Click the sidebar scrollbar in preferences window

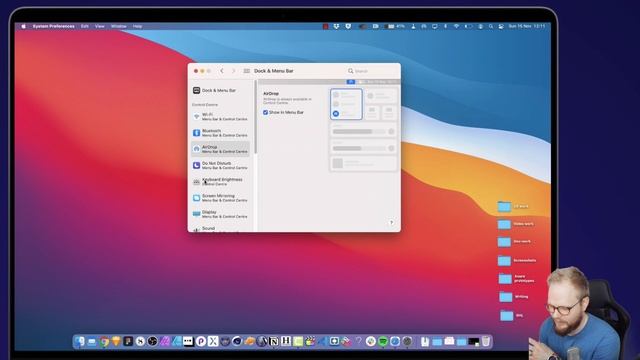point(256,118)
